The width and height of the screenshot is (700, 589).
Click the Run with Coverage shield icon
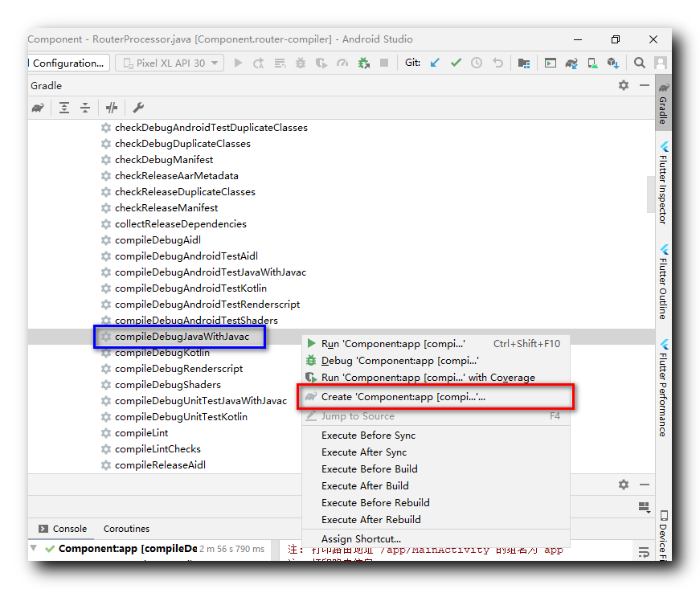pyautogui.click(x=321, y=63)
